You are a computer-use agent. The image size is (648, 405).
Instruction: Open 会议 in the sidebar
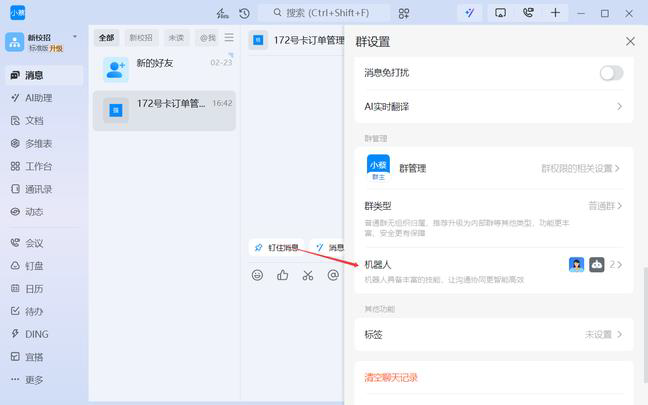[x=44, y=243]
